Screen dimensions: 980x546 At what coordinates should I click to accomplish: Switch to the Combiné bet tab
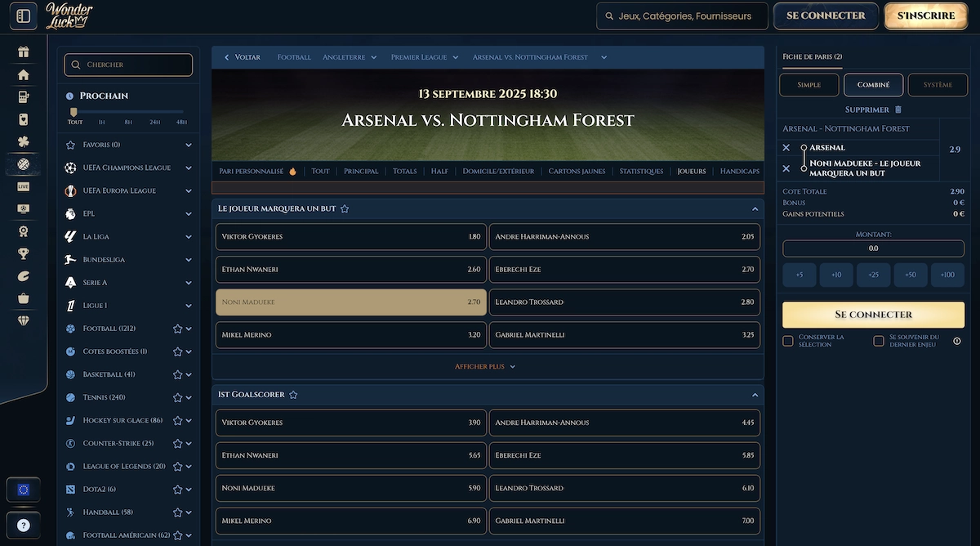873,84
